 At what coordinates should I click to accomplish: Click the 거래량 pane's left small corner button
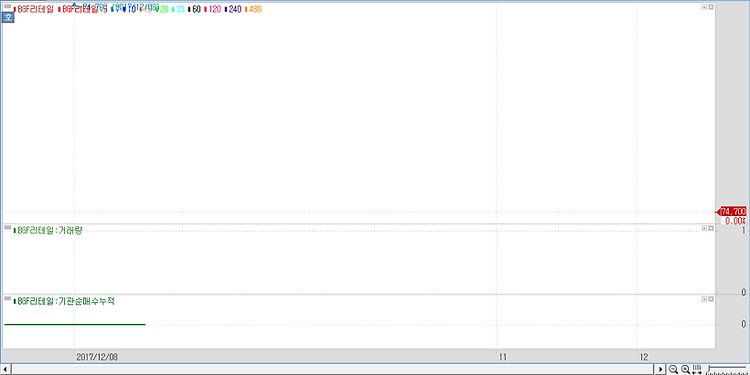pos(704,229)
